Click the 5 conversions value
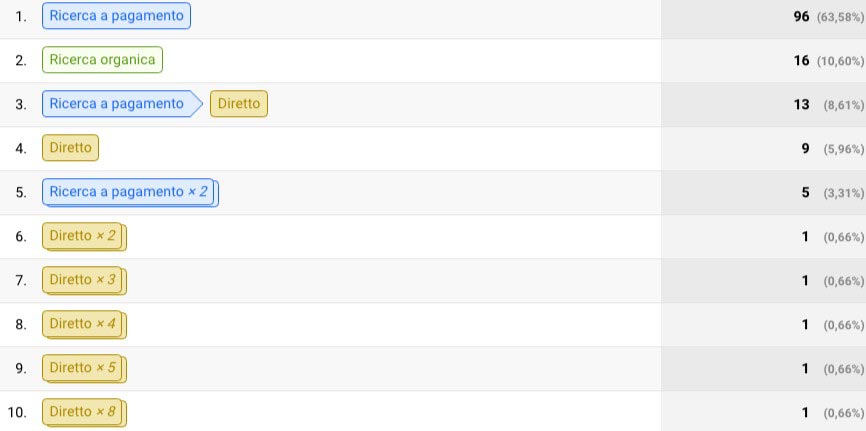This screenshot has height=431, width=866. 806,193
